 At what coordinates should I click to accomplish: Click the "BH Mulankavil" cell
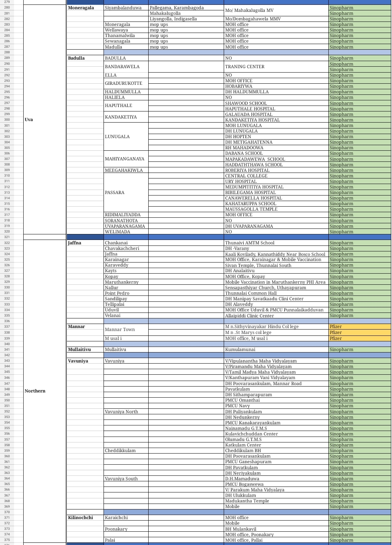click(276, 529)
